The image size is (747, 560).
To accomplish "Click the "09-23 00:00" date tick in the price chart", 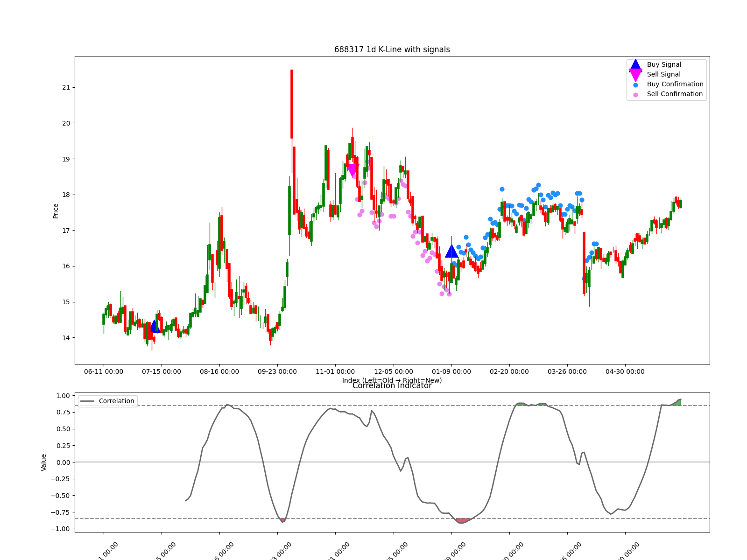I will pyautogui.click(x=277, y=371).
